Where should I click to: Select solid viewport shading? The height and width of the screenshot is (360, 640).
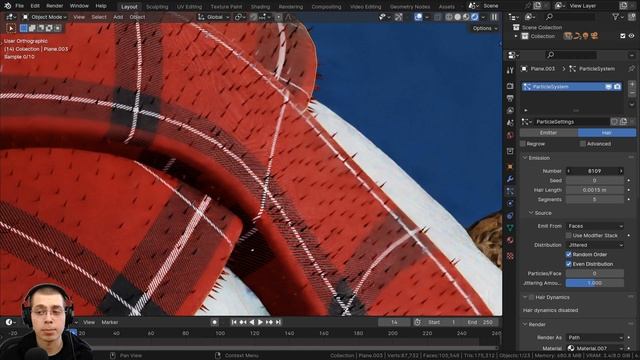click(x=458, y=17)
